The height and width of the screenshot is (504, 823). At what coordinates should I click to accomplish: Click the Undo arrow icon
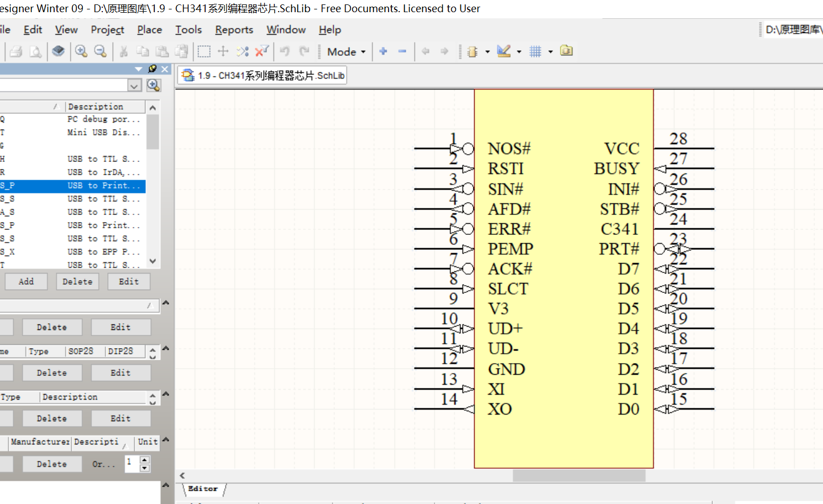click(285, 51)
